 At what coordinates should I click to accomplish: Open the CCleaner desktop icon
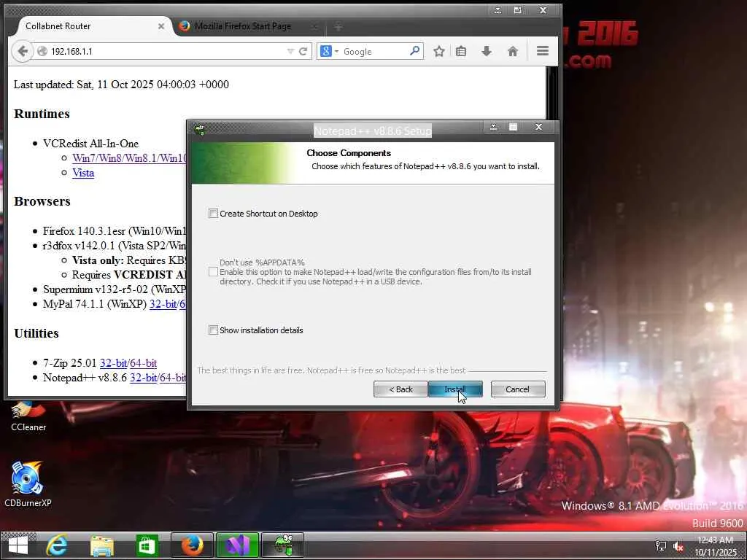coord(28,415)
